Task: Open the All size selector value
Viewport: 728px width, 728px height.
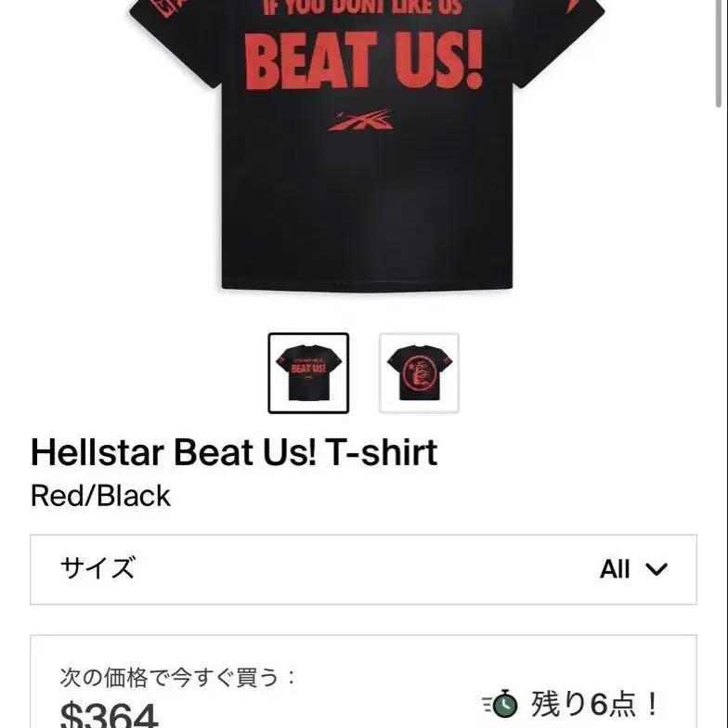Action: 615,569
